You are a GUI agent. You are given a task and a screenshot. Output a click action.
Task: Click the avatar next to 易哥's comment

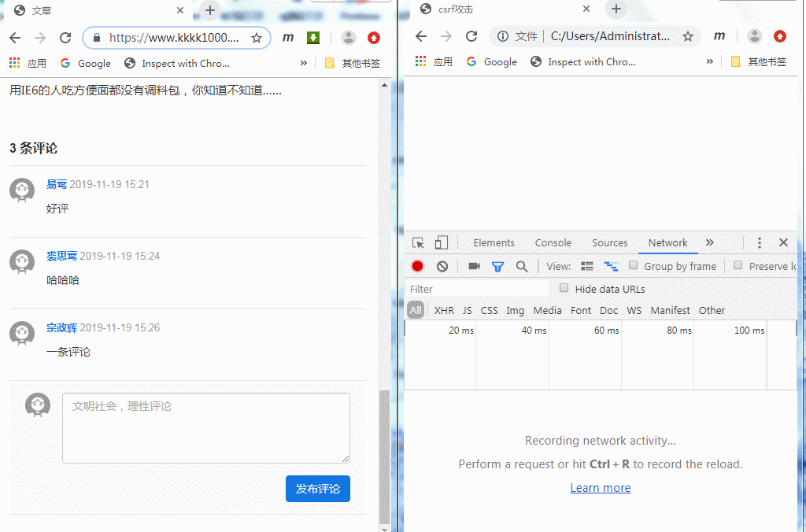(x=22, y=190)
